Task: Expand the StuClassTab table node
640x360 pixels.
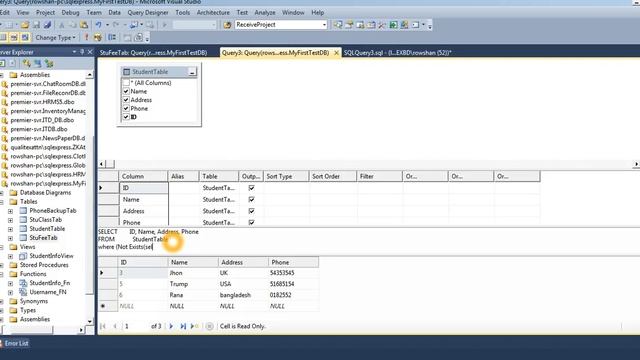Action: [11, 220]
